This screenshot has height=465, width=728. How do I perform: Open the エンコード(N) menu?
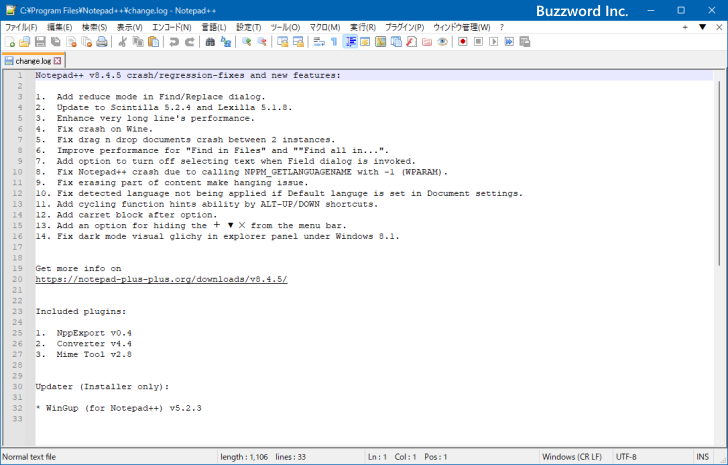pos(172,27)
